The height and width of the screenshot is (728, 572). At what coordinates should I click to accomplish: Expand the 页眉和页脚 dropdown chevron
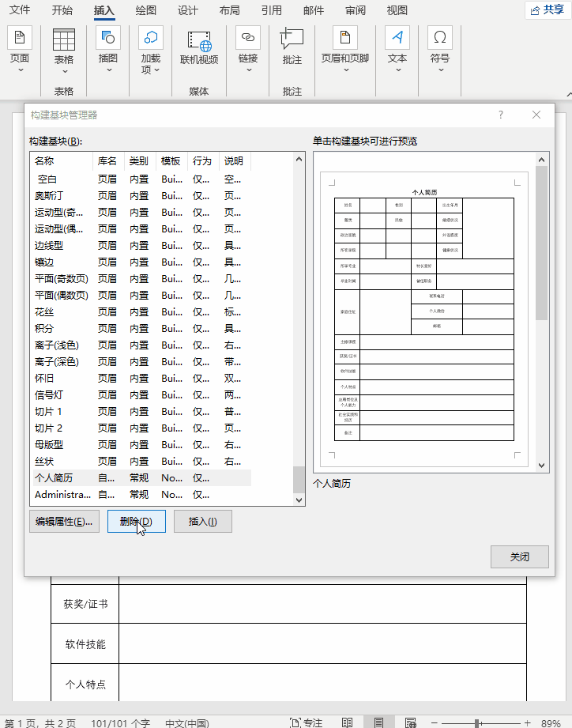click(x=346, y=70)
